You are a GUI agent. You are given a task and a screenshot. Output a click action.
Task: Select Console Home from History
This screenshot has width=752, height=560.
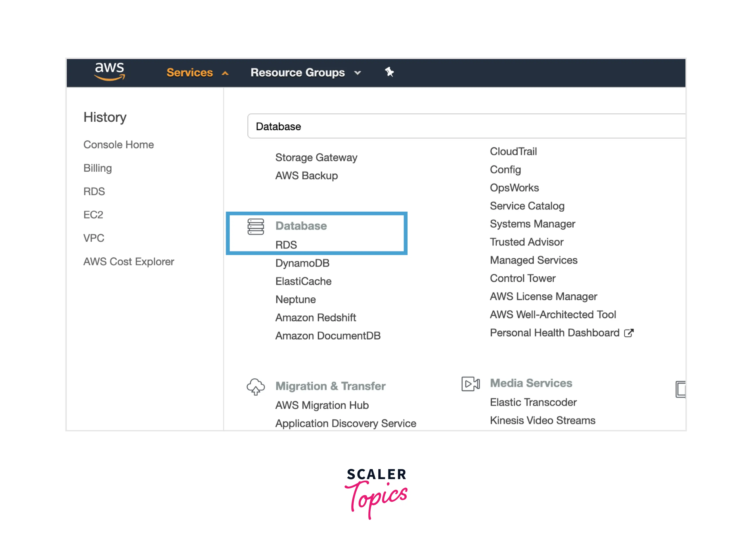118,145
